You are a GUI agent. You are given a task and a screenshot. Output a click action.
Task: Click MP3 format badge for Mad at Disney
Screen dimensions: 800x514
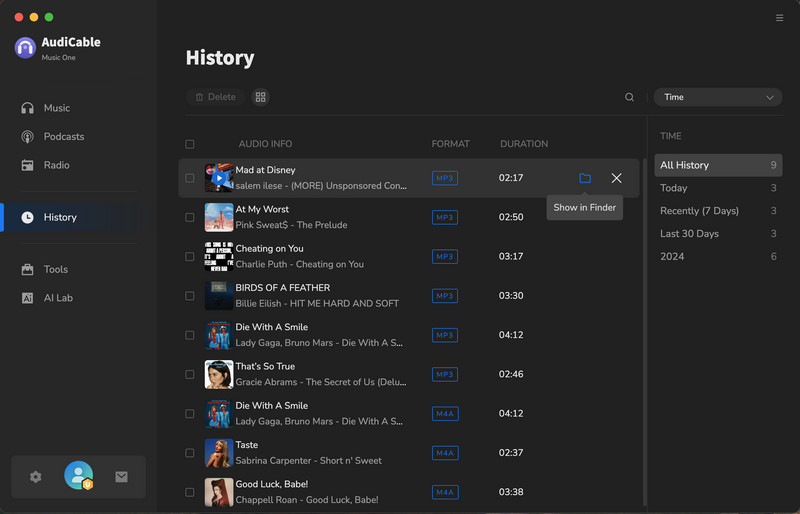[x=444, y=178]
